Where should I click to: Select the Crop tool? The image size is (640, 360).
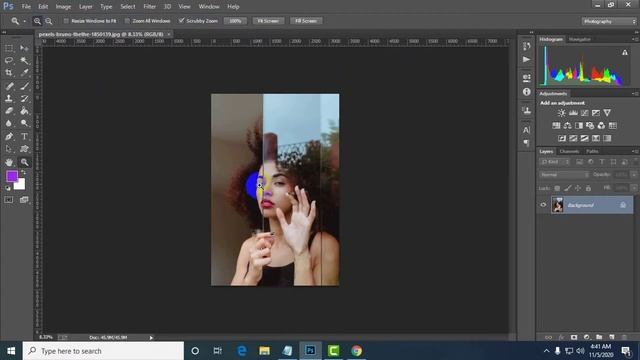coord(9,73)
